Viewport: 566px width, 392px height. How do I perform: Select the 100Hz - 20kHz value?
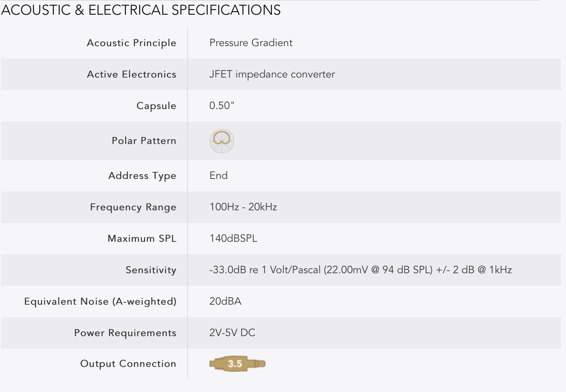tap(243, 207)
